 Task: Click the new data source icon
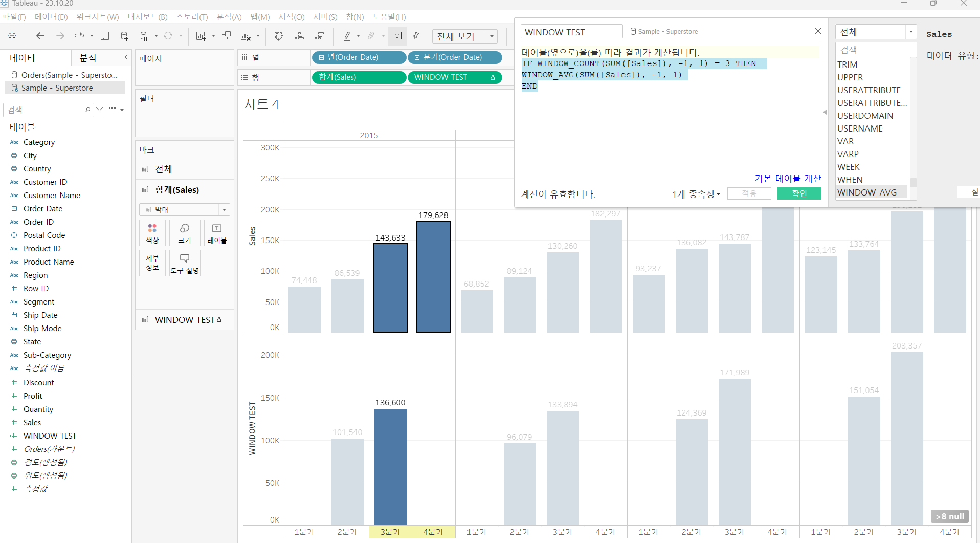coord(124,36)
